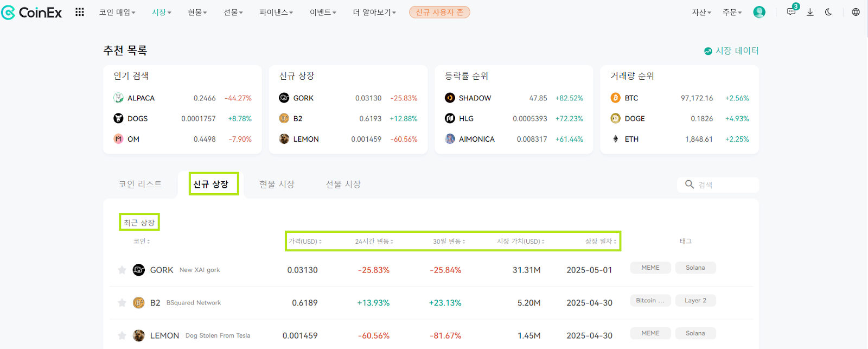Click the 신규 사용자 존 button

[x=439, y=12]
